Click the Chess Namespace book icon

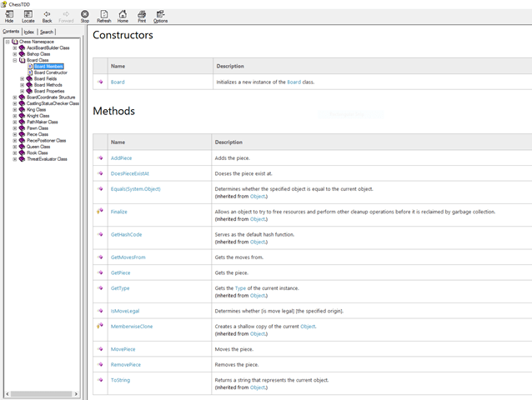(x=14, y=42)
